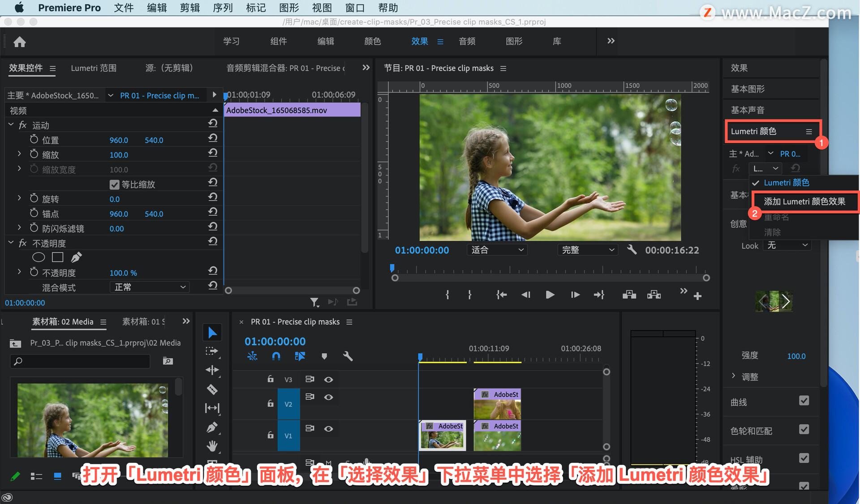This screenshot has height=504, width=860.
Task: Add marker in timeline
Action: click(x=324, y=356)
